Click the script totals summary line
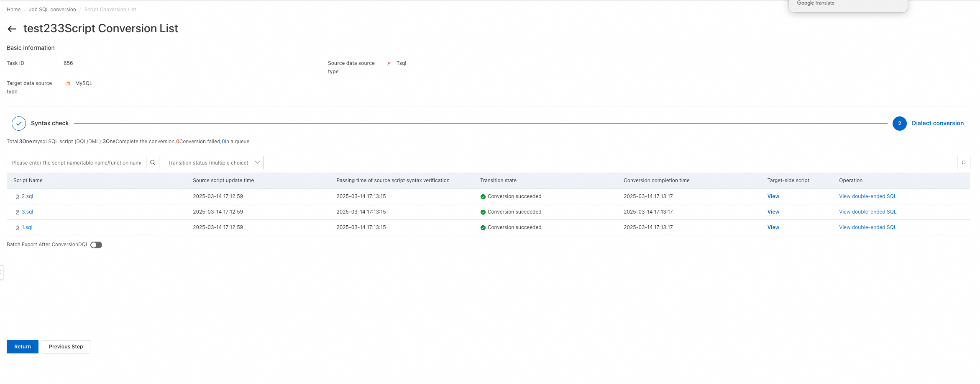The image size is (980, 384). (128, 142)
